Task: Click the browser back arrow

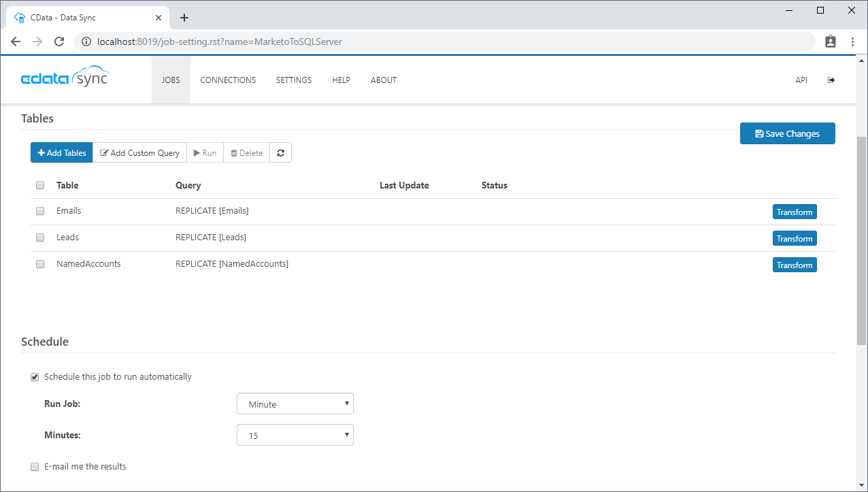Action: pyautogui.click(x=16, y=42)
